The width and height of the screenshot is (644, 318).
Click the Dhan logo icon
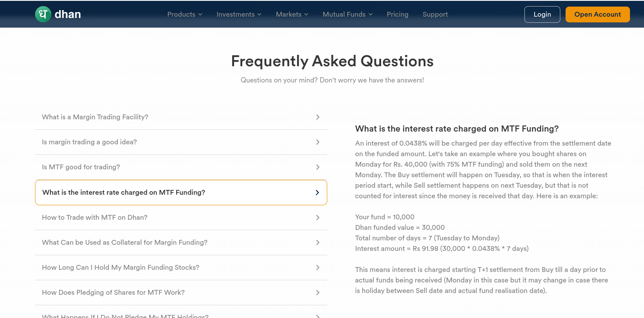click(43, 14)
